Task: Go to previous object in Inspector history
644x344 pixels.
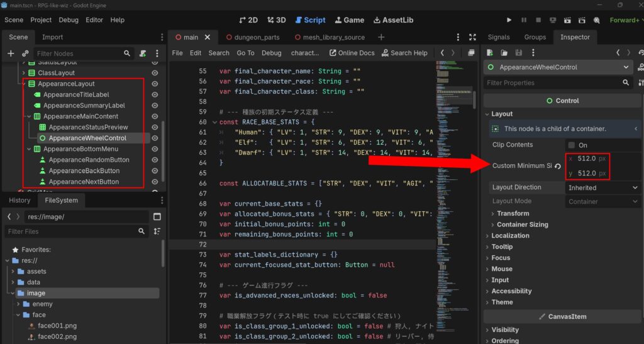Action: [618, 53]
